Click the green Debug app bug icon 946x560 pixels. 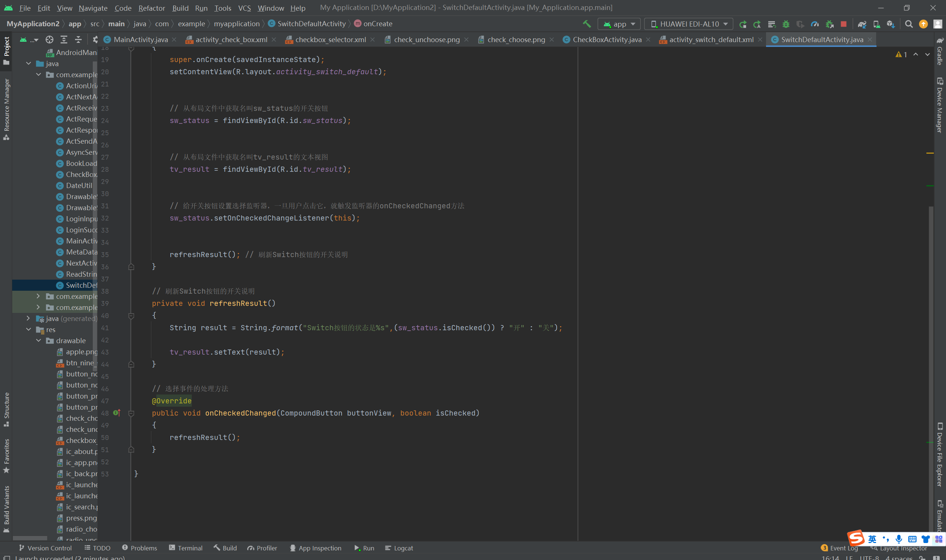(x=786, y=24)
